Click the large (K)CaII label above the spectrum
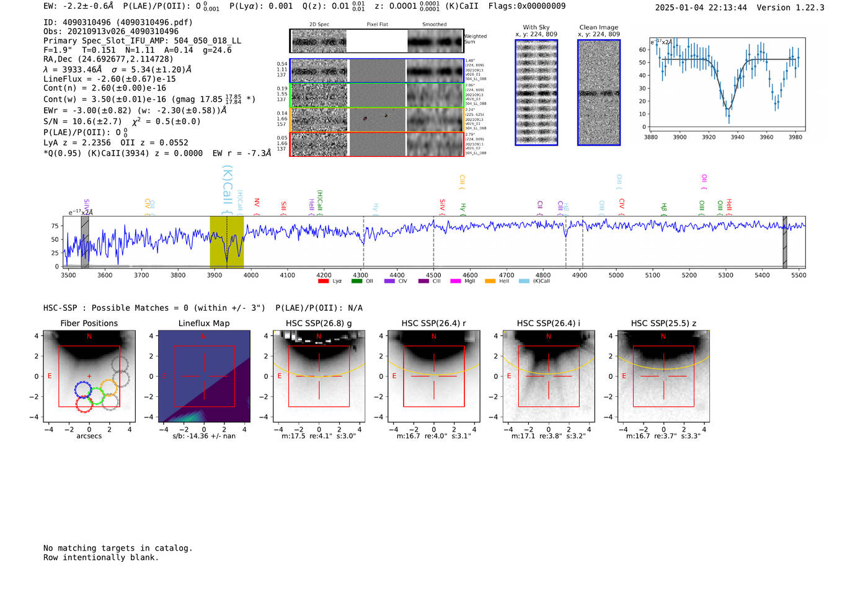This screenshot has width=868, height=591. (227, 190)
